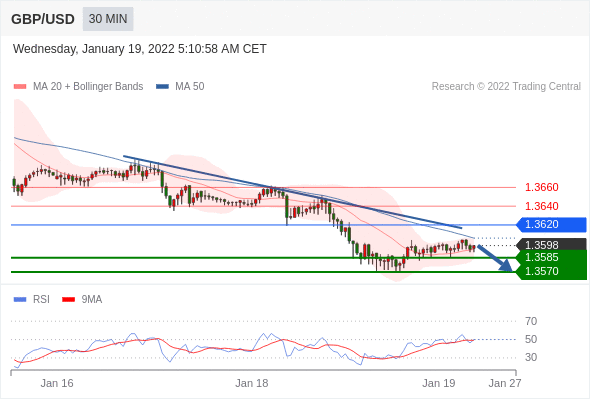The image size is (590, 400).
Task: Click the RSI legend label
Action: click(41, 300)
